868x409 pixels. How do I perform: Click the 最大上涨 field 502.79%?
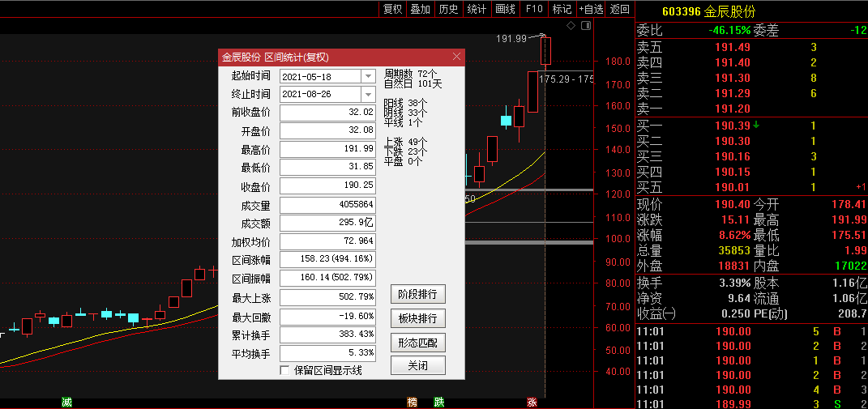point(327,298)
